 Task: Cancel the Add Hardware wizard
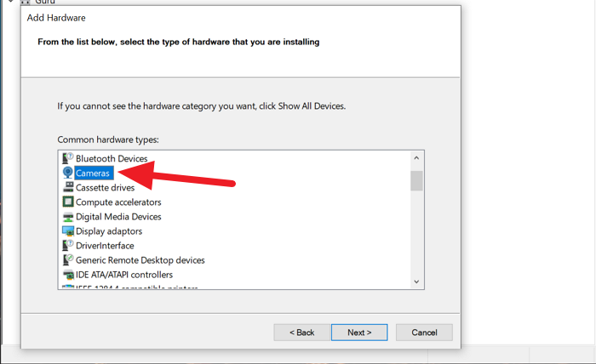424,332
